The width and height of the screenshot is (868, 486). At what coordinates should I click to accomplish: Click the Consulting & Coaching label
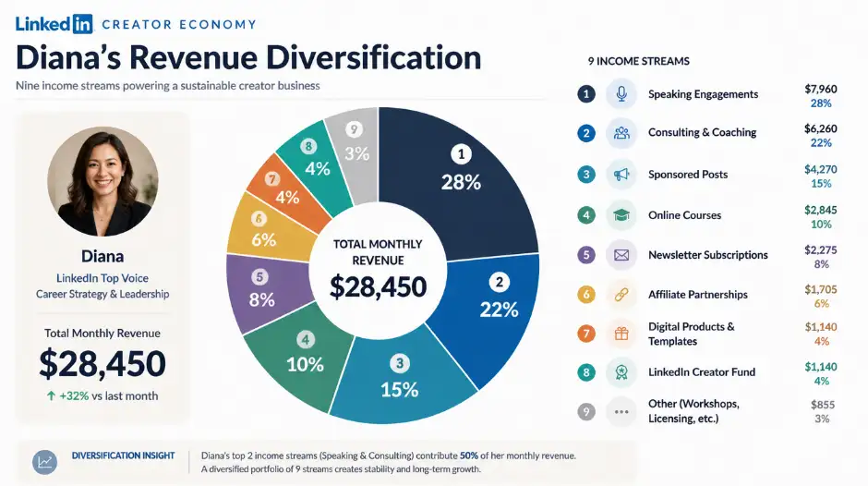coord(702,132)
